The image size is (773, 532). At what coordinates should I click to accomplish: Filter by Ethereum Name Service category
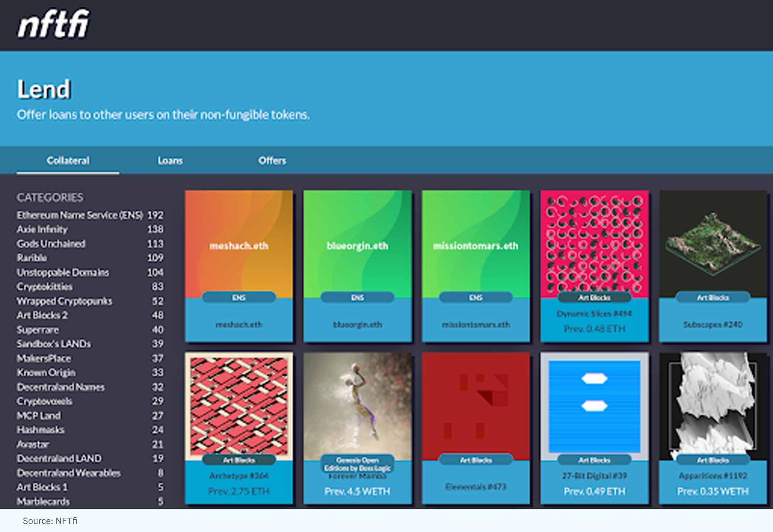click(x=80, y=215)
